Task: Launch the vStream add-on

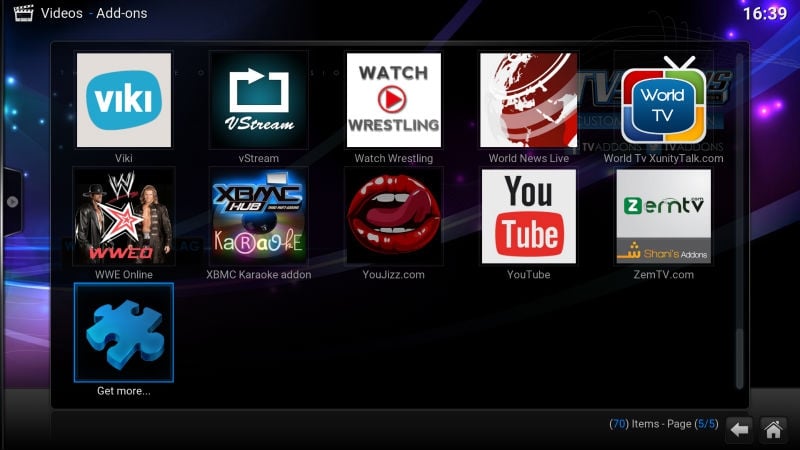Action: pos(259,100)
